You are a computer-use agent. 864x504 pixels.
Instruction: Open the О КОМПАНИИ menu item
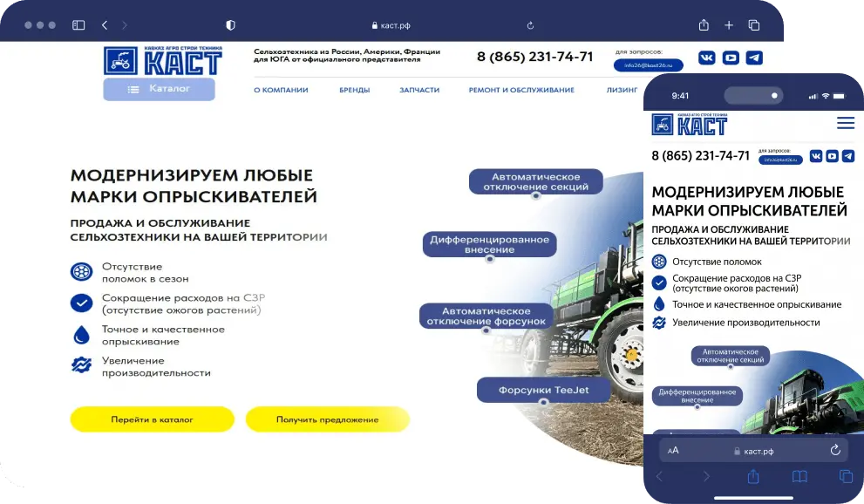click(281, 90)
